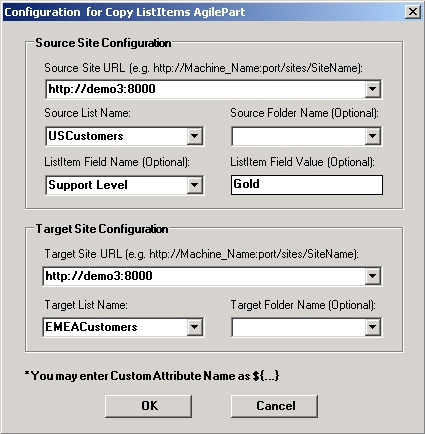Click the Source Site URL text http://demo3:8000

pos(102,89)
